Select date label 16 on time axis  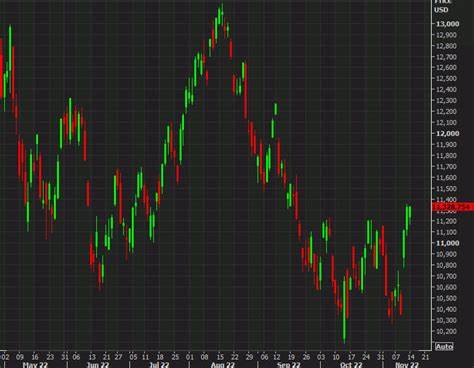tap(35, 357)
